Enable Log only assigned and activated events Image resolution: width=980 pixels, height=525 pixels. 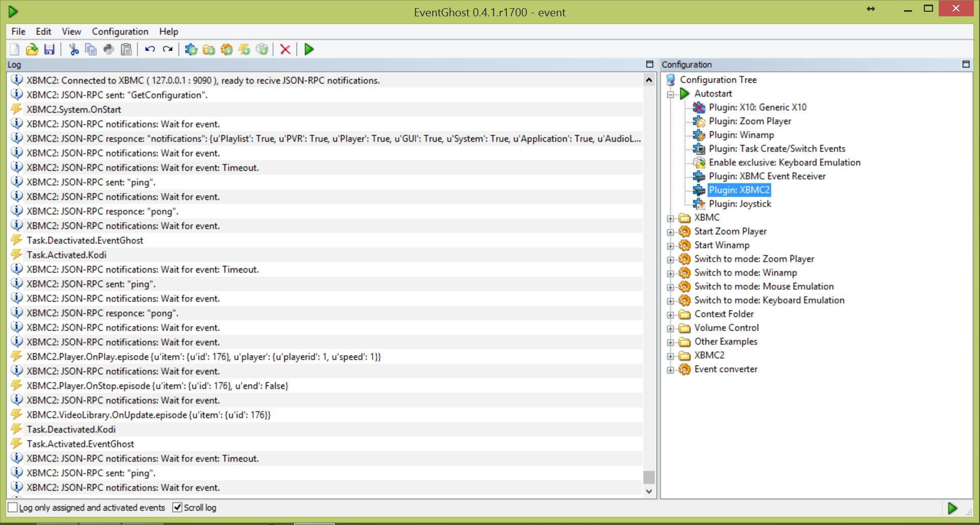point(13,508)
